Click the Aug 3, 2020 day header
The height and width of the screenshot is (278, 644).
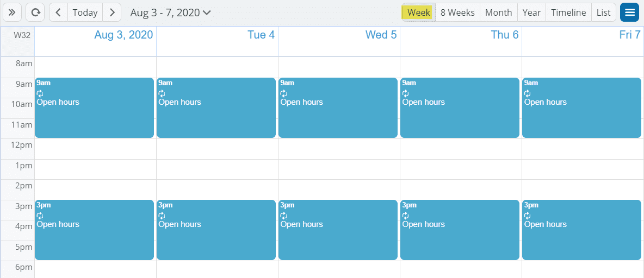123,35
